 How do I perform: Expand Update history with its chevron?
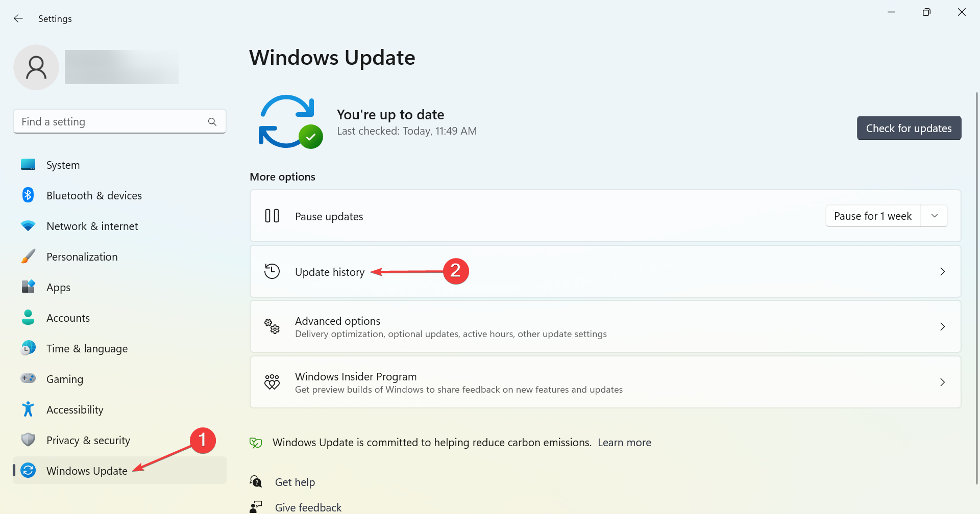coord(942,272)
